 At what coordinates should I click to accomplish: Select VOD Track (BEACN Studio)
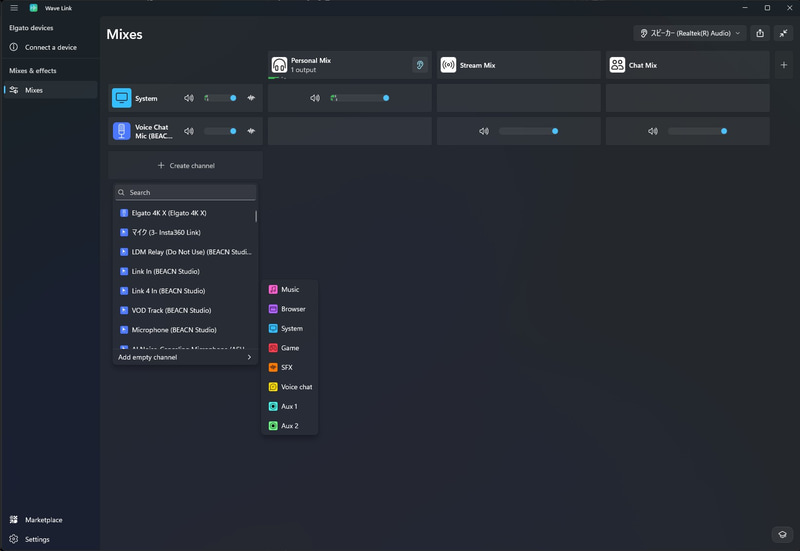pyautogui.click(x=185, y=310)
